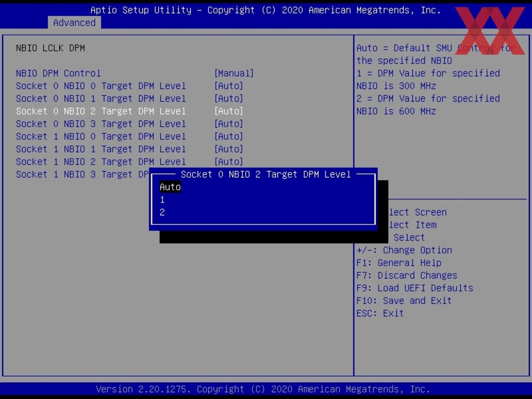The width and height of the screenshot is (532, 399).
Task: Open NBIO DPM Control Manual value
Action: tap(234, 73)
